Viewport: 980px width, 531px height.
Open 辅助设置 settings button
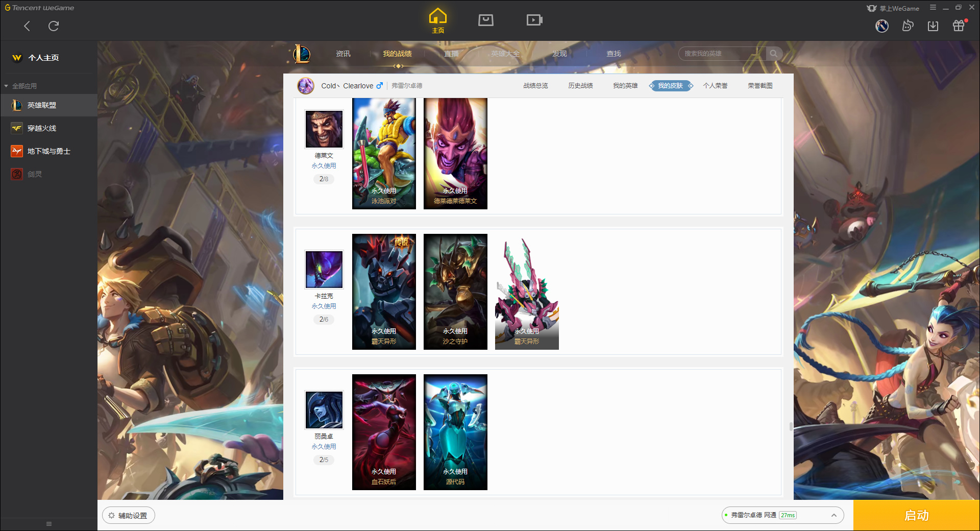click(129, 516)
